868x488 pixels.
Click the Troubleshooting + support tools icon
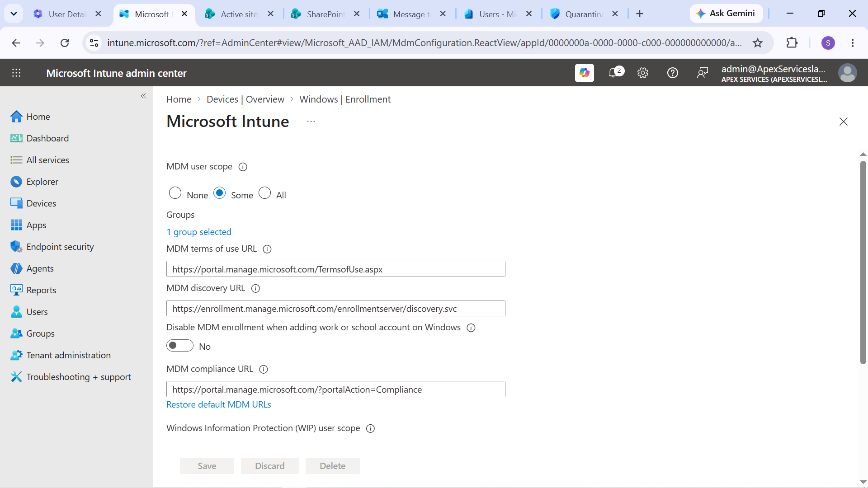tap(16, 377)
